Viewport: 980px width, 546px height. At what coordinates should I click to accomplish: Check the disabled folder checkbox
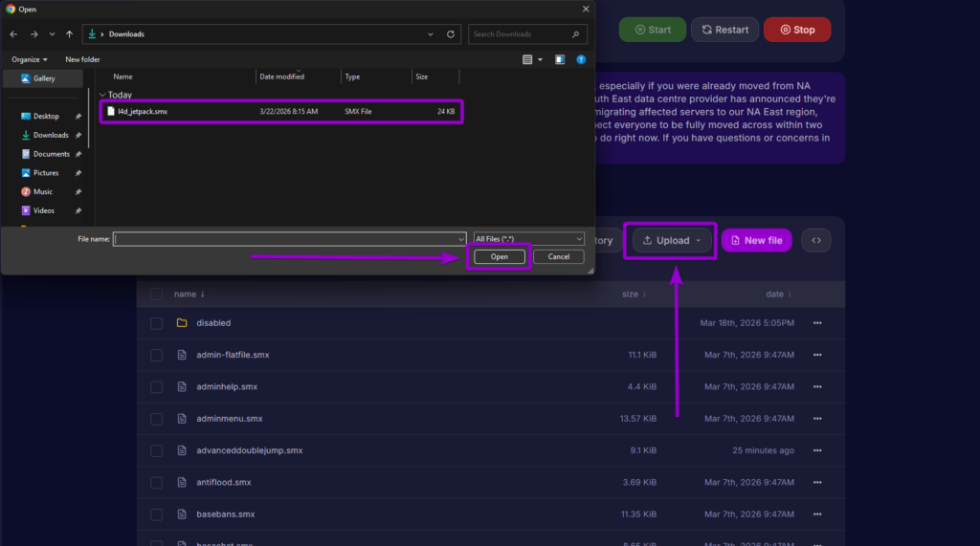coord(156,323)
